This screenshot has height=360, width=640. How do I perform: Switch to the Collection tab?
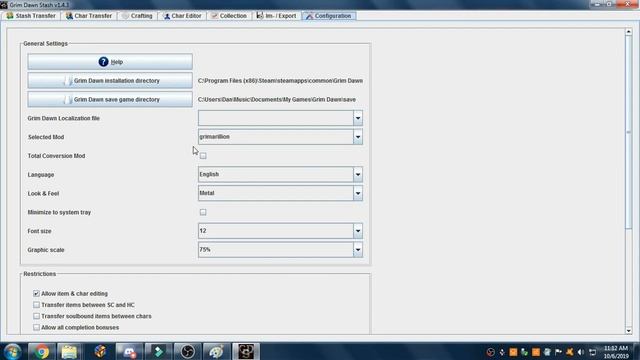point(229,16)
